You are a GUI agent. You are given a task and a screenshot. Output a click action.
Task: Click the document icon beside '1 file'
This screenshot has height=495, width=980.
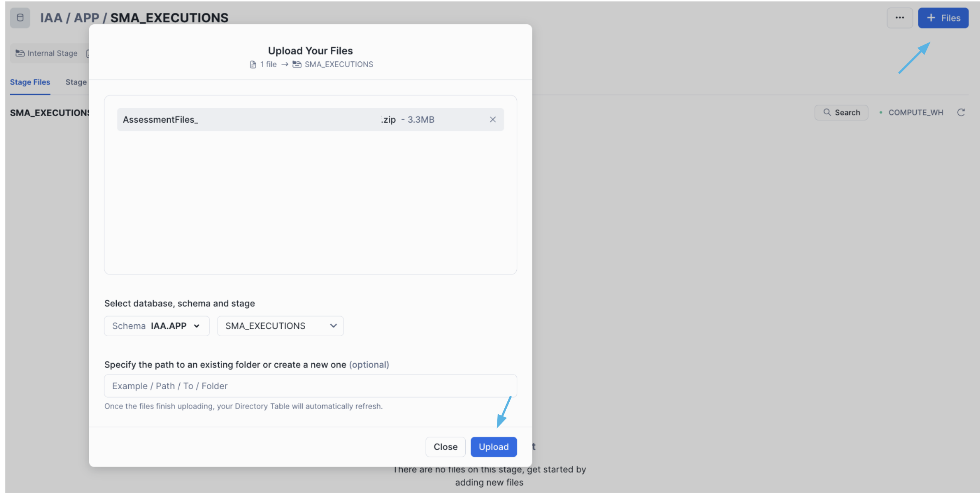coord(253,64)
